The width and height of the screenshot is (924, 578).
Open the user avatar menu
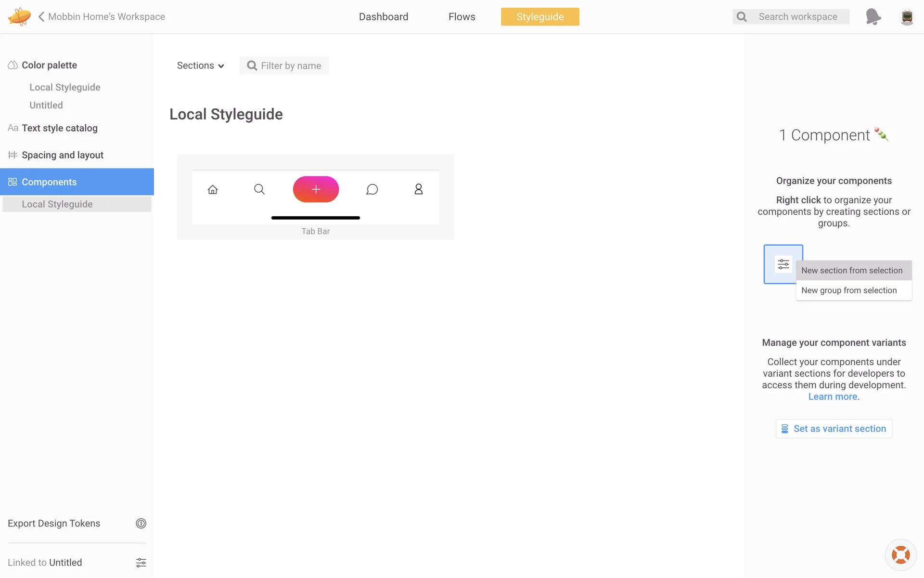click(907, 17)
